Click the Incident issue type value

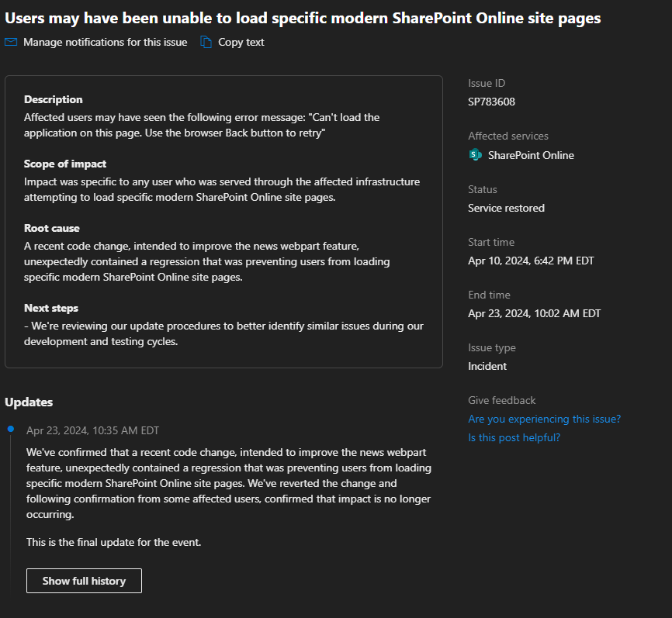click(x=487, y=366)
